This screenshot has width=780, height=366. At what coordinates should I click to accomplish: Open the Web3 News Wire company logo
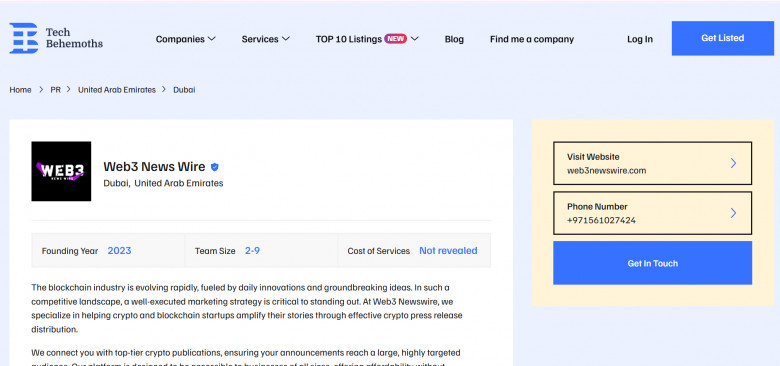61,171
